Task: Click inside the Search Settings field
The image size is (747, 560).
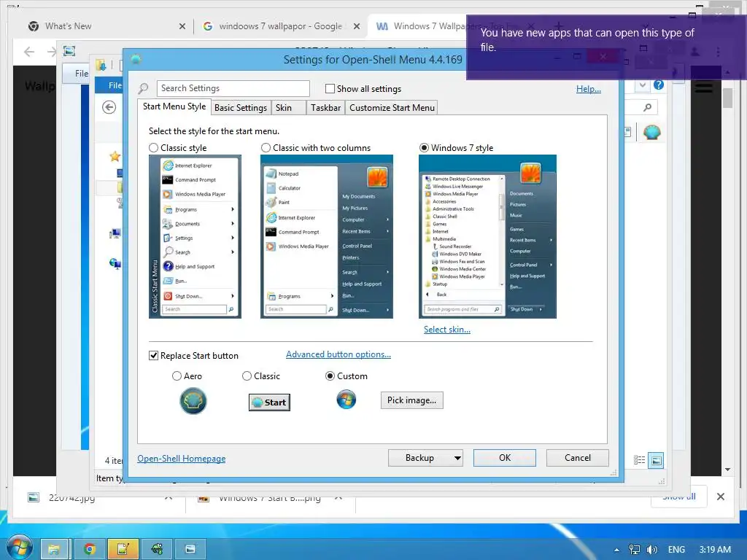Action: click(x=233, y=88)
